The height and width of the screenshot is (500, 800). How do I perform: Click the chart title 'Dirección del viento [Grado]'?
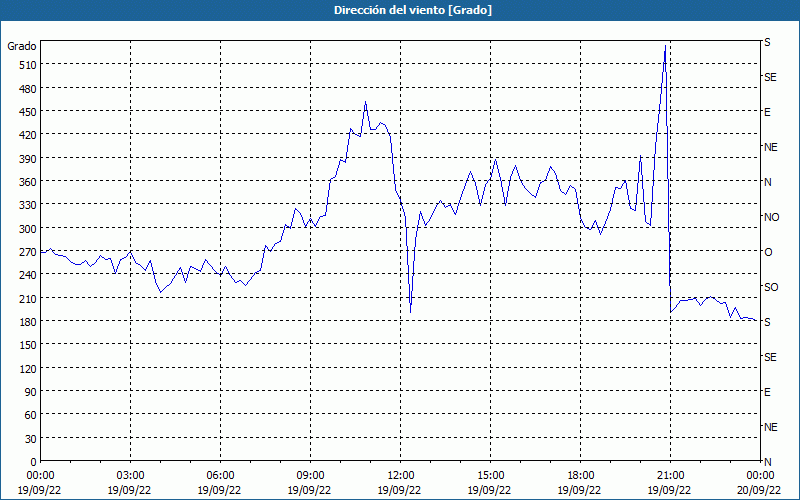[x=413, y=10]
